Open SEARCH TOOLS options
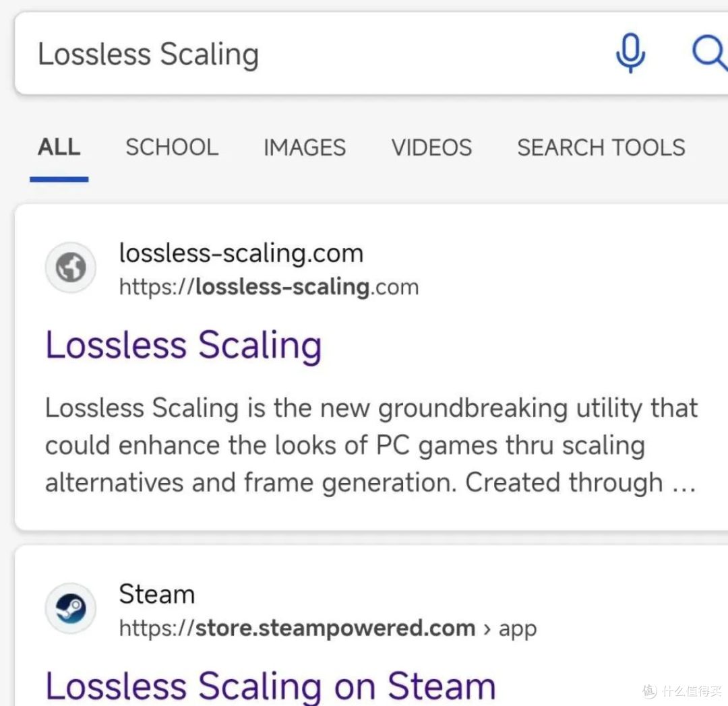728x706 pixels. 601,148
